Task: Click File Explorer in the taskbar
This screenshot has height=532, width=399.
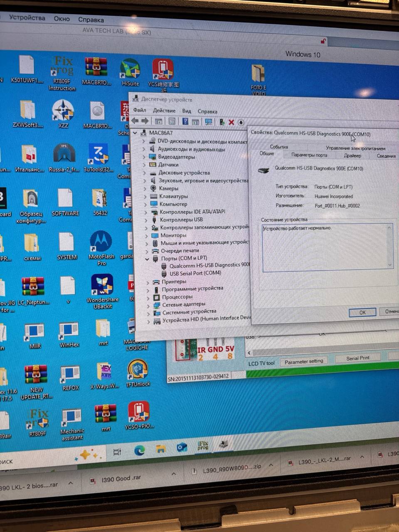Action: pyautogui.click(x=161, y=449)
